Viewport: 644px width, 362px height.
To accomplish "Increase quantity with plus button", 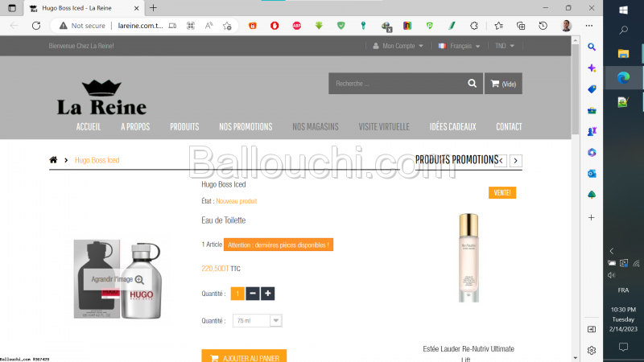I will point(268,294).
